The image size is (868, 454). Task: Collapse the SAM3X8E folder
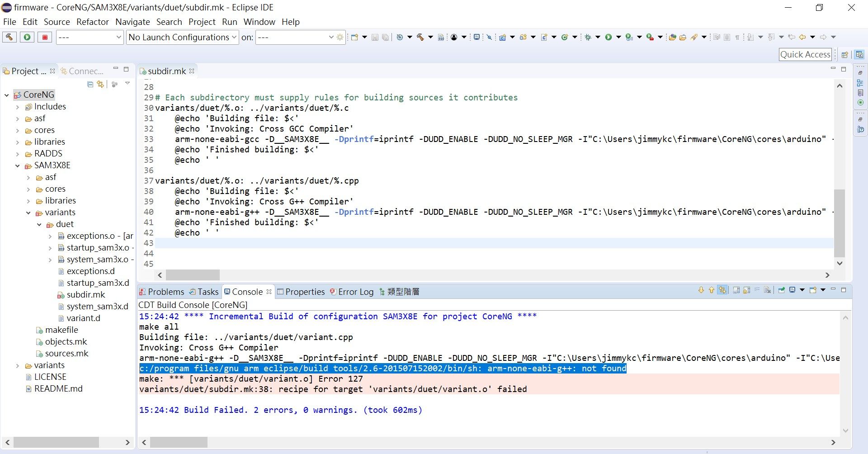coord(17,166)
